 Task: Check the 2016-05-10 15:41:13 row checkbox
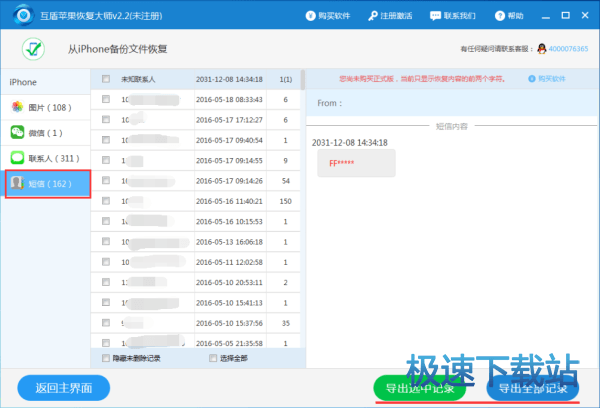pyautogui.click(x=106, y=302)
